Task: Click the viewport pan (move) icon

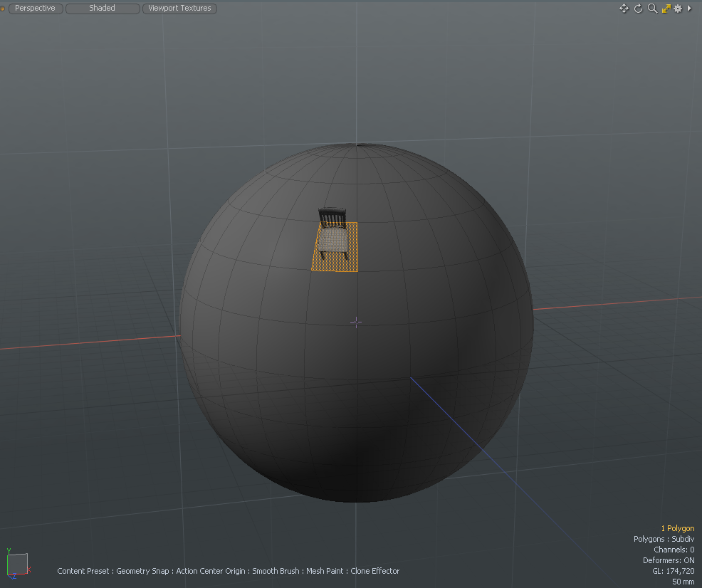Action: point(624,9)
